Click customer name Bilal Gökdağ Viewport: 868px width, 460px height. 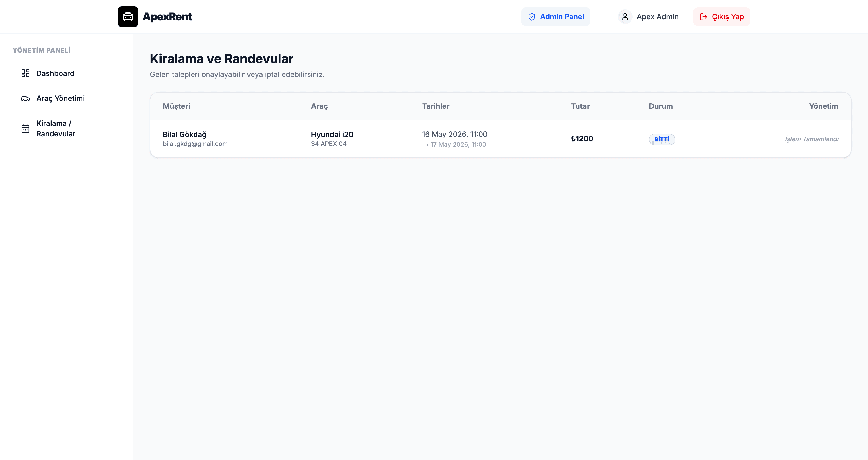pyautogui.click(x=184, y=135)
